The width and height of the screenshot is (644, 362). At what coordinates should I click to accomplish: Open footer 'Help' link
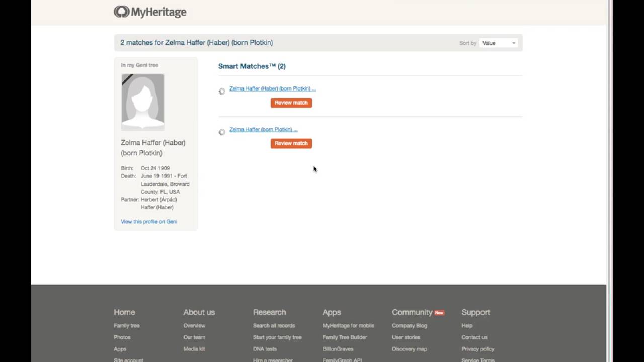pyautogui.click(x=467, y=326)
